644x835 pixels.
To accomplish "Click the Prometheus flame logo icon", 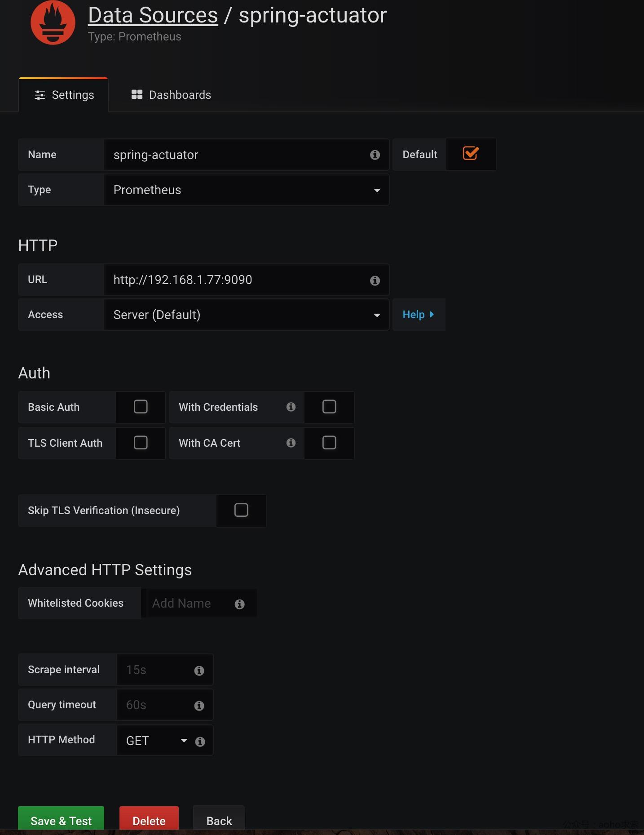I will point(53,22).
